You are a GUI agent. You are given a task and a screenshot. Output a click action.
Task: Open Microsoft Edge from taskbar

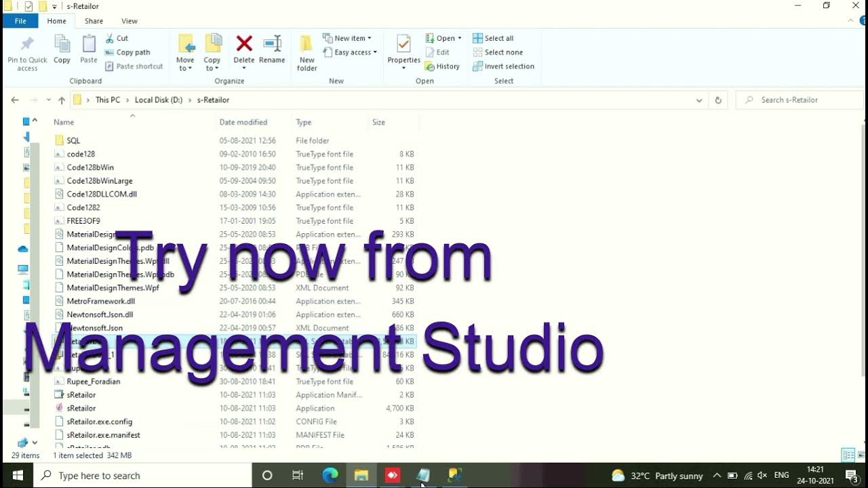point(330,475)
